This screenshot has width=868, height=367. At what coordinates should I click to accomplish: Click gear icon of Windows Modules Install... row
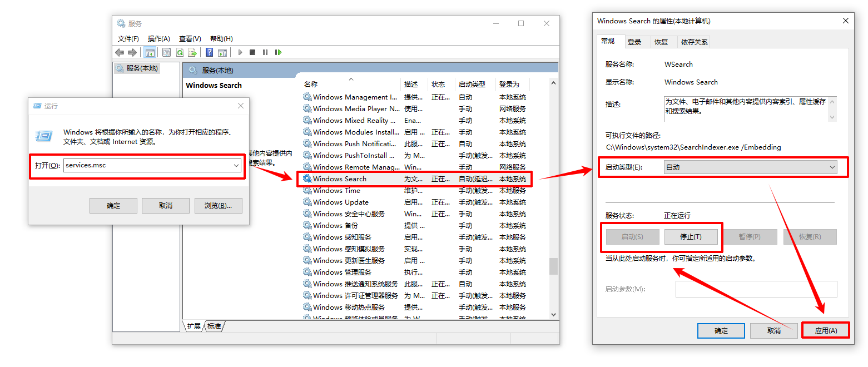point(307,132)
